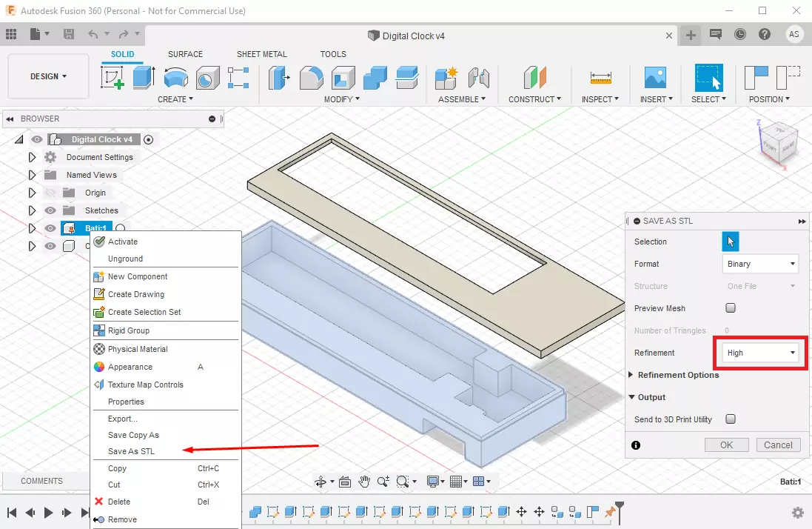Open the Refinement High dropdown
The height and width of the screenshot is (529, 812).
(760, 353)
